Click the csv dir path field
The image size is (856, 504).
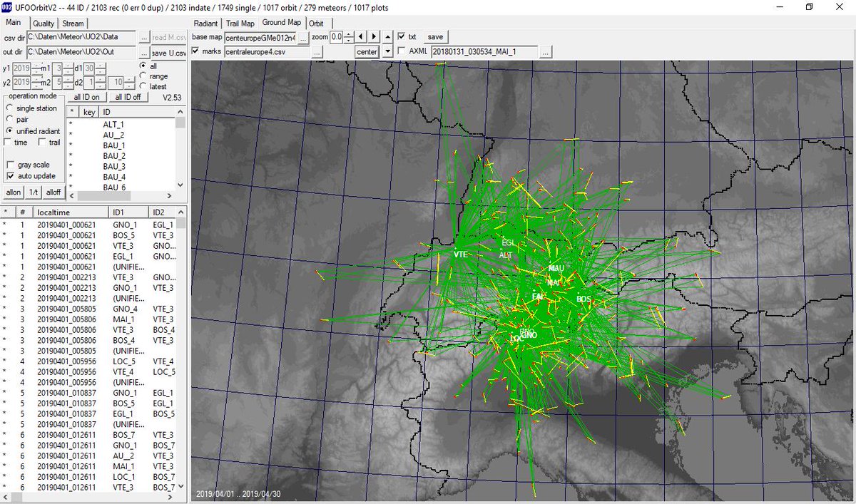(82, 38)
